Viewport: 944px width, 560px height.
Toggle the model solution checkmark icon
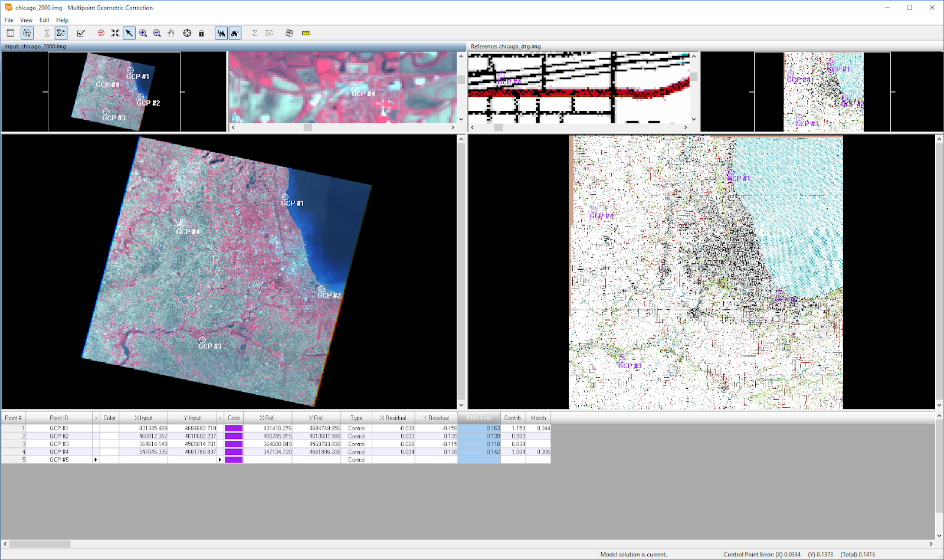pyautogui.click(x=81, y=33)
